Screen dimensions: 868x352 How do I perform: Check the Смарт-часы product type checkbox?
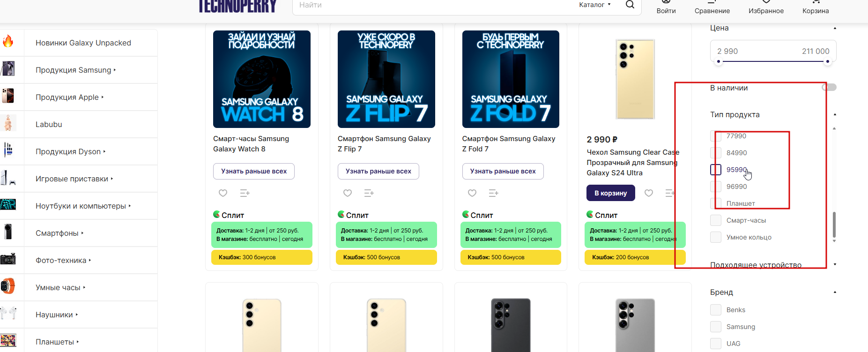tap(716, 220)
